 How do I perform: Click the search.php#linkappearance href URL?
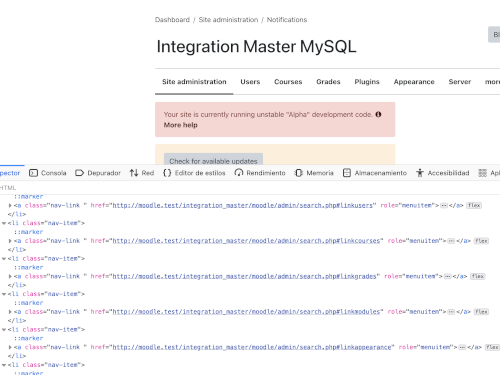point(252,347)
